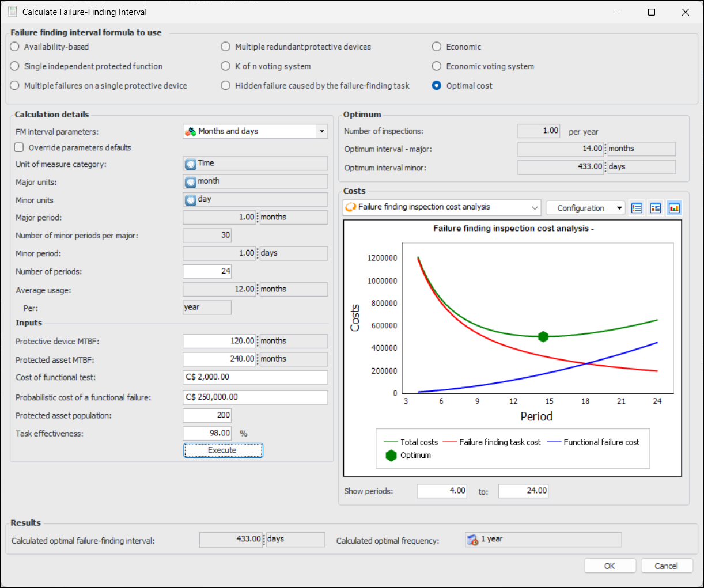The image size is (704, 588).
Task: Click the detail view icon in Costs toolbar
Action: (x=656, y=208)
